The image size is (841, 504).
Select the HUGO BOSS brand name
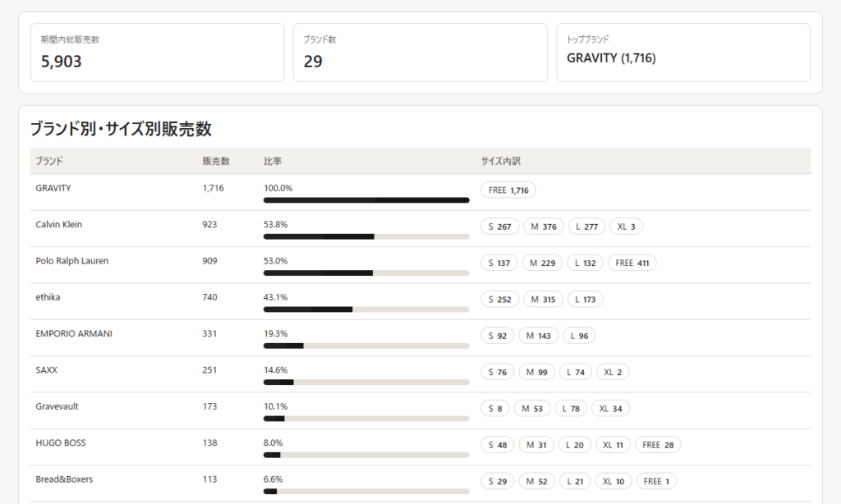tap(61, 443)
